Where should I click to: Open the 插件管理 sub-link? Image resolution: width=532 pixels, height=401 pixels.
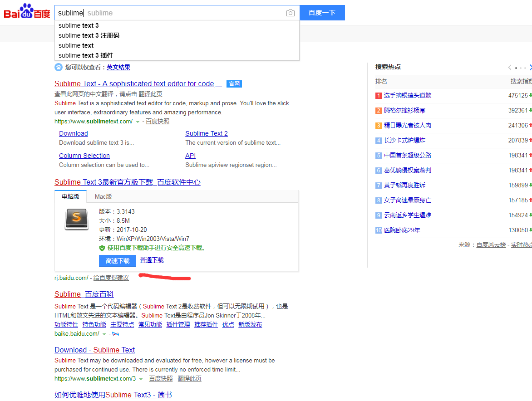178,324
